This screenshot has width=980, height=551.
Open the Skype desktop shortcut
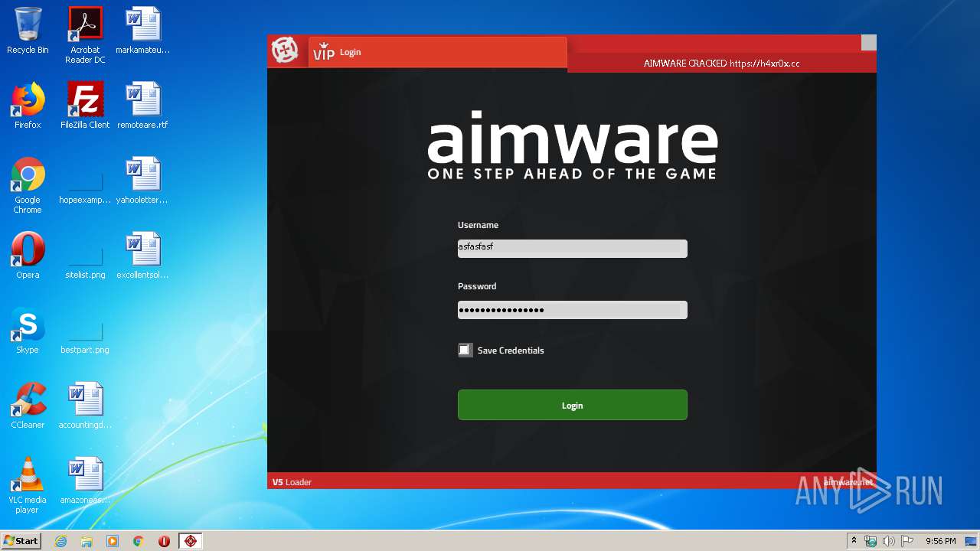coord(28,331)
